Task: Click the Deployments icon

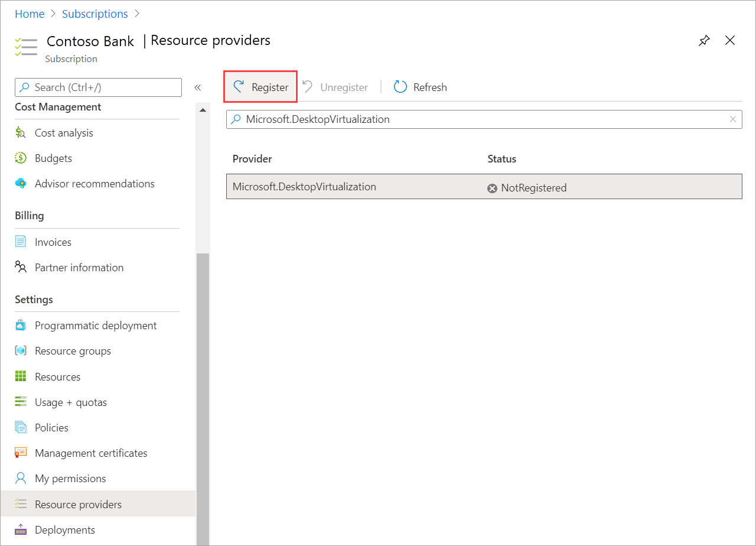Action: 21,530
